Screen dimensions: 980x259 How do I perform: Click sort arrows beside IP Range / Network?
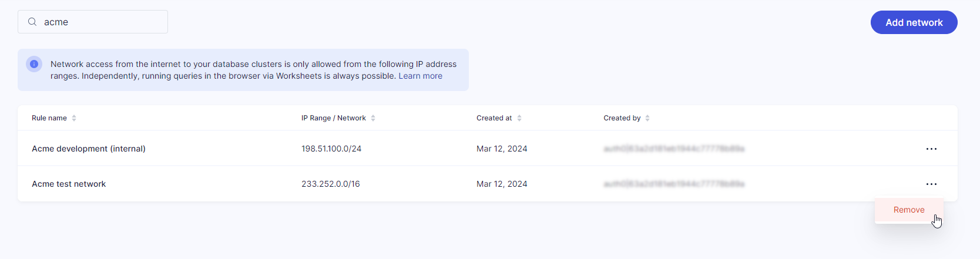(x=373, y=118)
